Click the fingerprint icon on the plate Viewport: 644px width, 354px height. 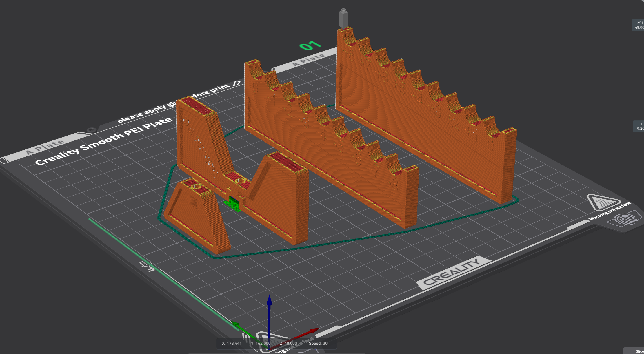tap(626, 219)
